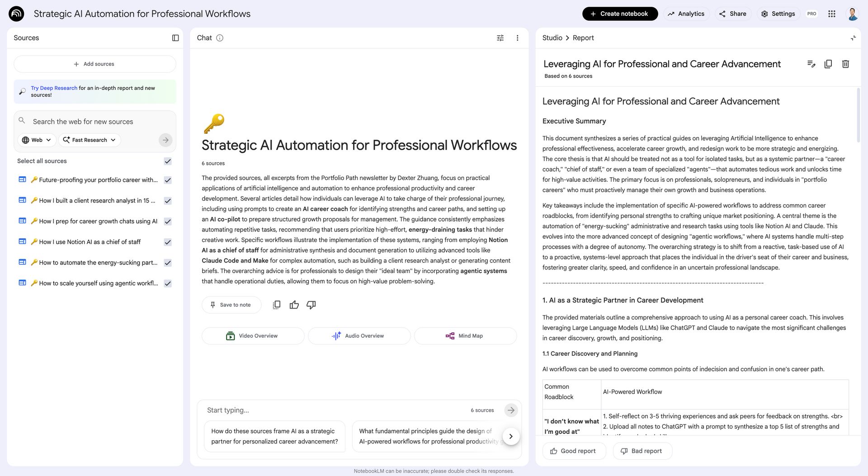Open the Share dialog
The height and width of the screenshot is (476, 868).
(x=733, y=14)
